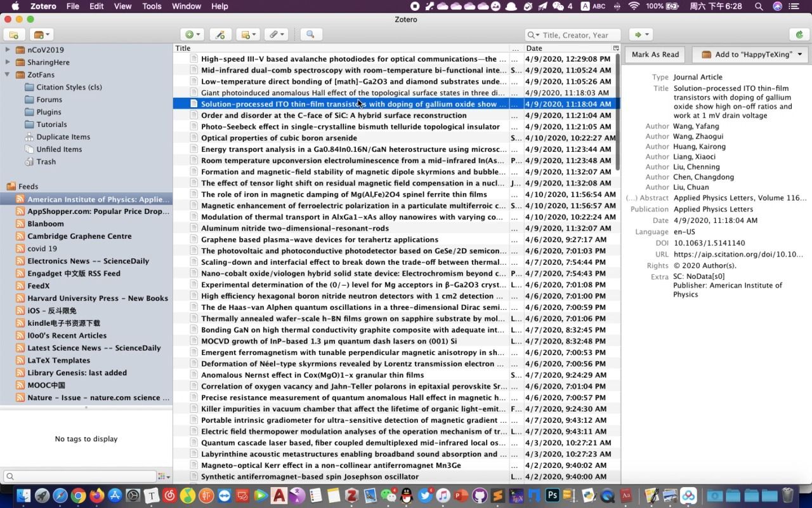Click the DOI value 10.1063/1.5141140
This screenshot has width=812, height=508.
[x=709, y=243]
